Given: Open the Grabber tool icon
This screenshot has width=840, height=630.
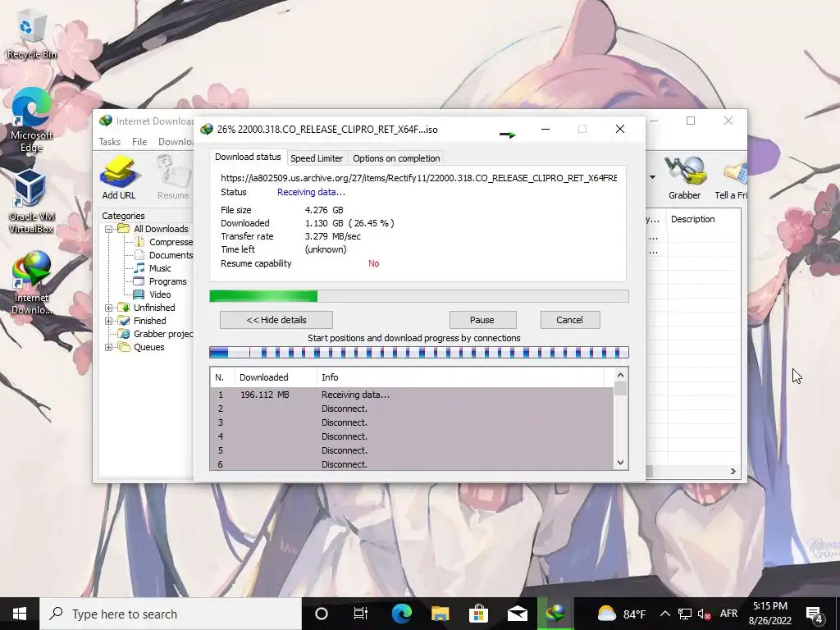Looking at the screenshot, I should point(684,178).
